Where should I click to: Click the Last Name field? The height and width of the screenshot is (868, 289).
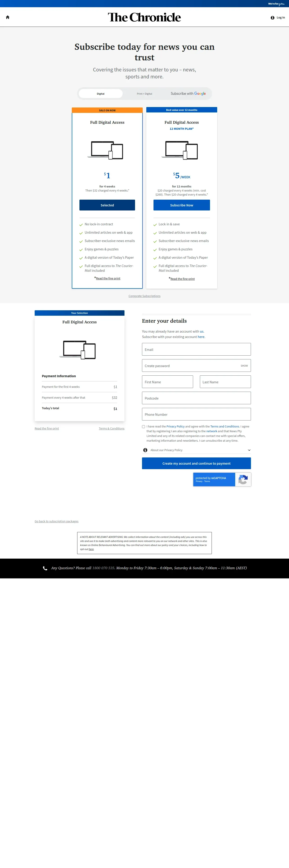(225, 382)
